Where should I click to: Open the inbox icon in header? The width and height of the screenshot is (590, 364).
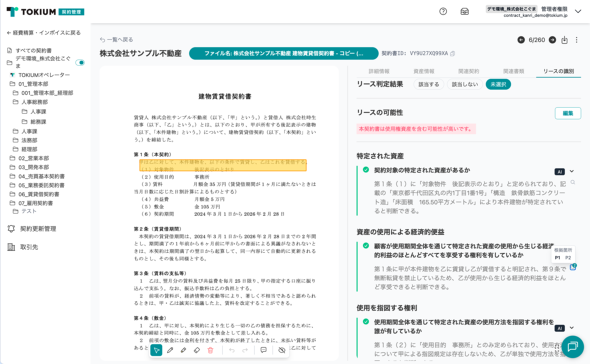(x=465, y=12)
